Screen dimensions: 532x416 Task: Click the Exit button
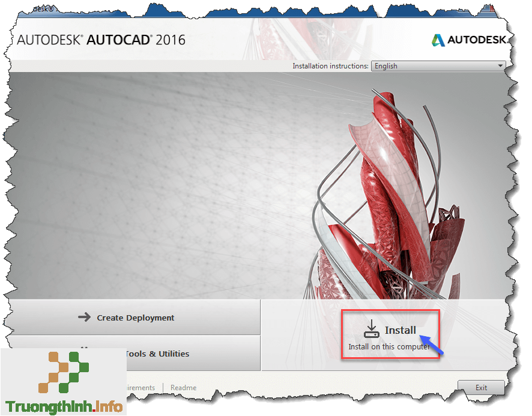tap(481, 388)
